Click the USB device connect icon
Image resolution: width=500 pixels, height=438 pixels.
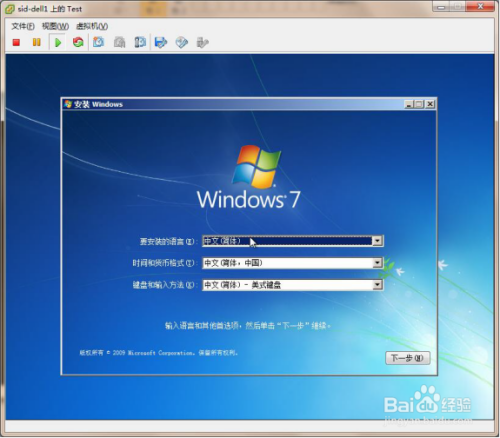tap(202, 43)
